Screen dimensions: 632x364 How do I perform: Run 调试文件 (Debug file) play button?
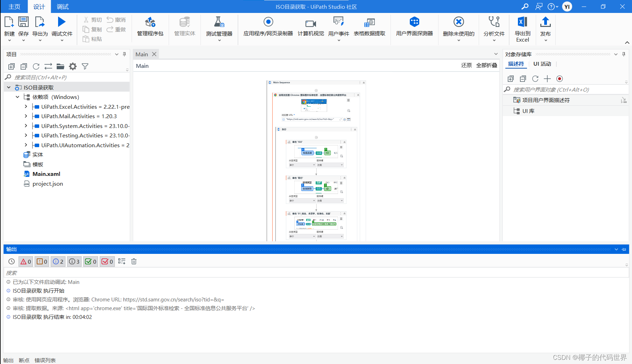62,22
